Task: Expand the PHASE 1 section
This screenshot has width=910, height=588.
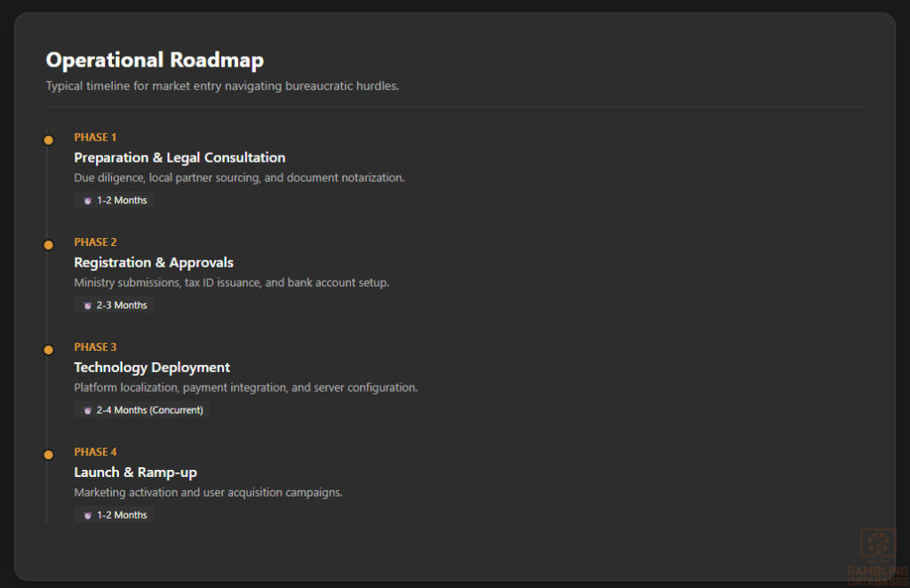Action: coord(95,137)
